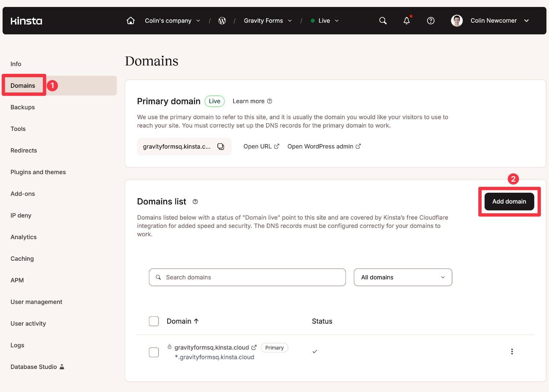
Task: Open Caching in the sidebar
Action: tap(22, 259)
